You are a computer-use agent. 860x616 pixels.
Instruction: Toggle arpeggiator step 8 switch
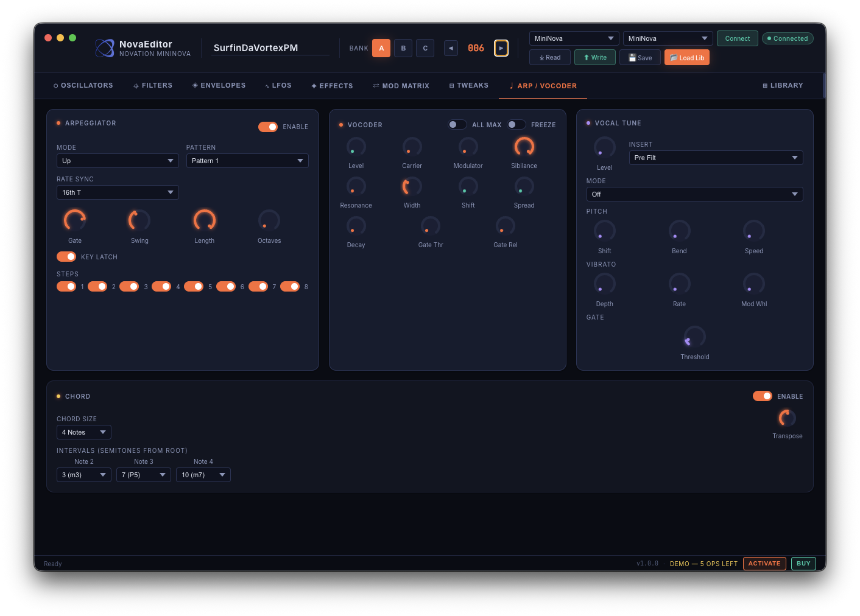(290, 287)
